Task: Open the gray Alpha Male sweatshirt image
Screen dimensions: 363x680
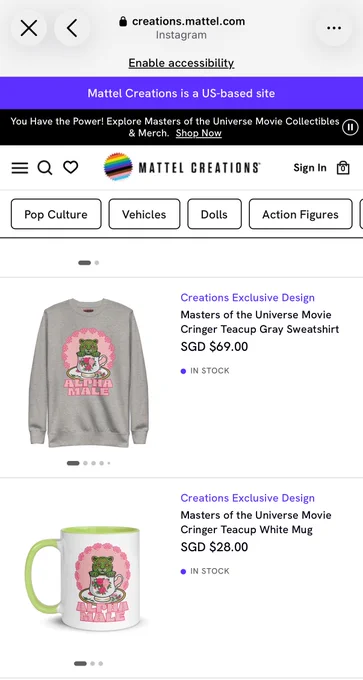Action: pyautogui.click(x=88, y=373)
